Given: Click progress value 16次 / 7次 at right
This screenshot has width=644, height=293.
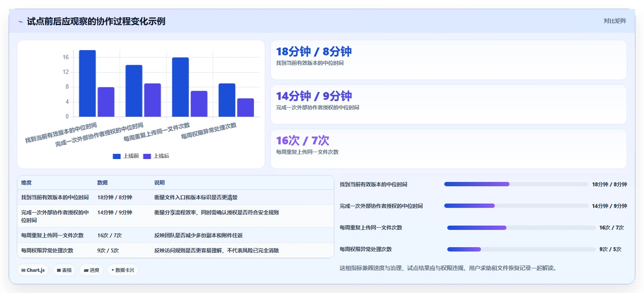Looking at the screenshot, I should click(612, 227).
